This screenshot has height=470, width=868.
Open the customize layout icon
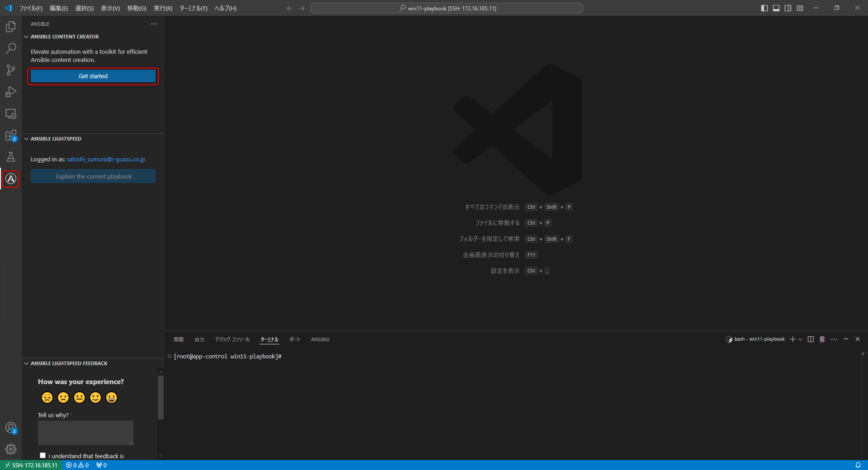click(x=800, y=8)
